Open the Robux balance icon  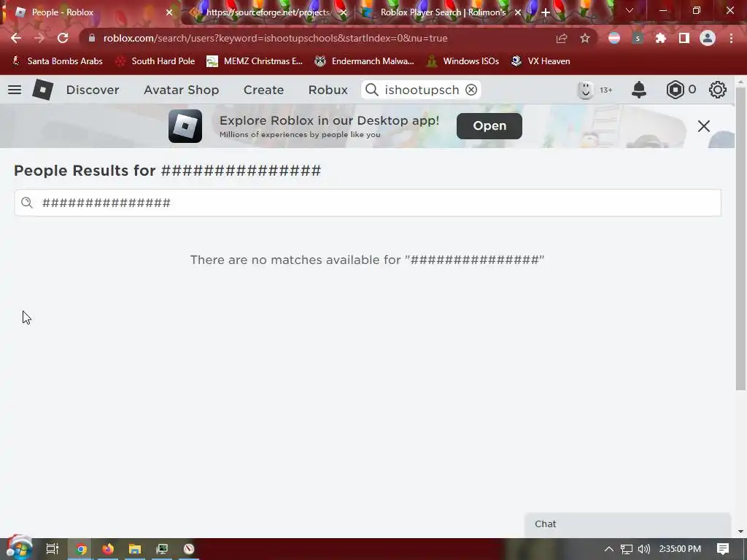pos(675,90)
